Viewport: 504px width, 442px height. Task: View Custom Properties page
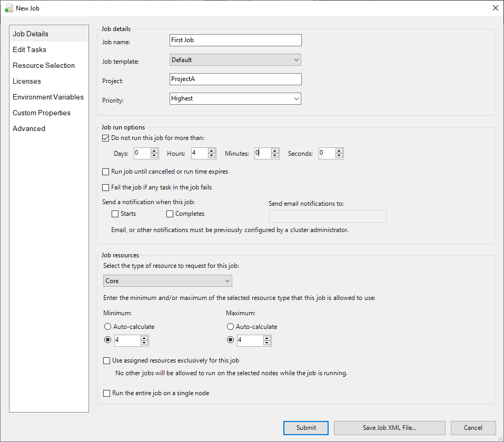click(42, 113)
